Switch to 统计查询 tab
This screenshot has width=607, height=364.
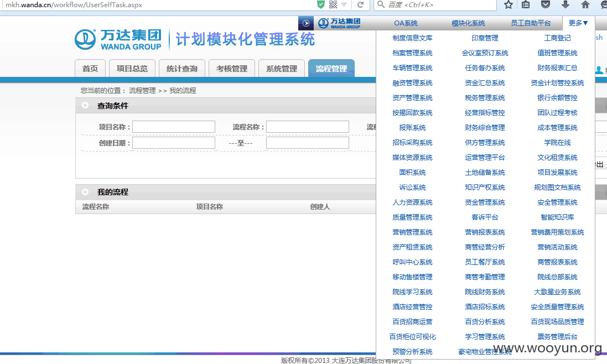pyautogui.click(x=182, y=69)
